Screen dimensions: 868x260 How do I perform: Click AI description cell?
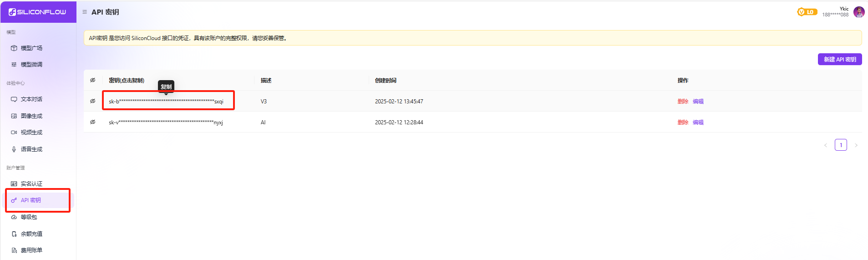pyautogui.click(x=263, y=122)
